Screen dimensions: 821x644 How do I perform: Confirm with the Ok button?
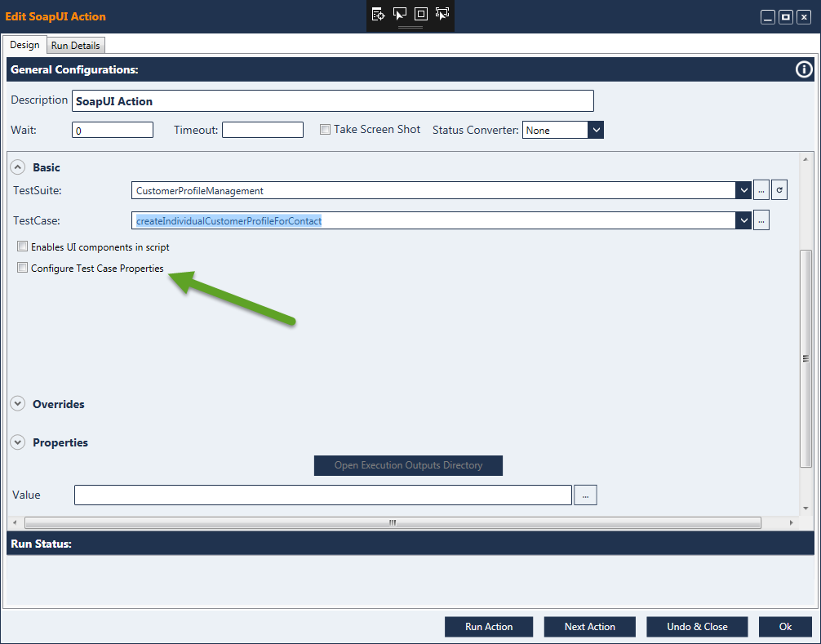(785, 627)
